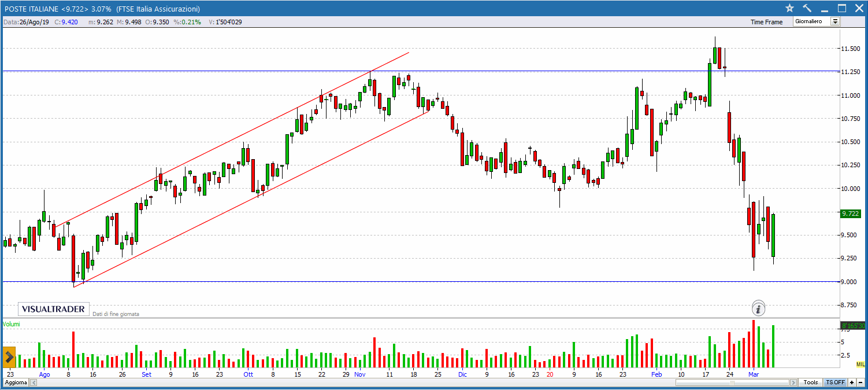Image resolution: width=868 pixels, height=390 pixels.
Task: Click the favorites star icon in title bar
Action: (790, 8)
